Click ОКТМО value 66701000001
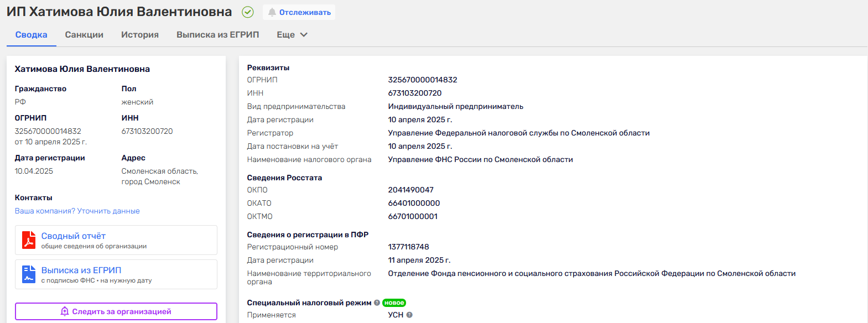 point(413,216)
